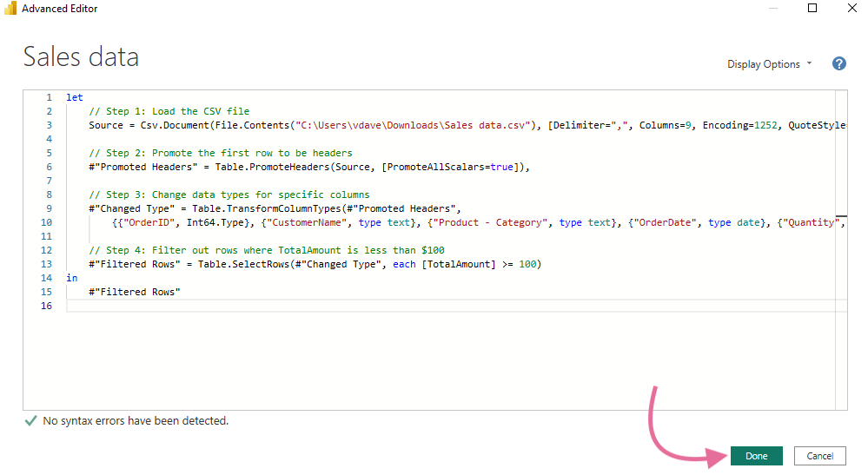This screenshot has height=475, width=868.
Task: Click the 'No syntax errors have been detected' message
Action: (136, 421)
